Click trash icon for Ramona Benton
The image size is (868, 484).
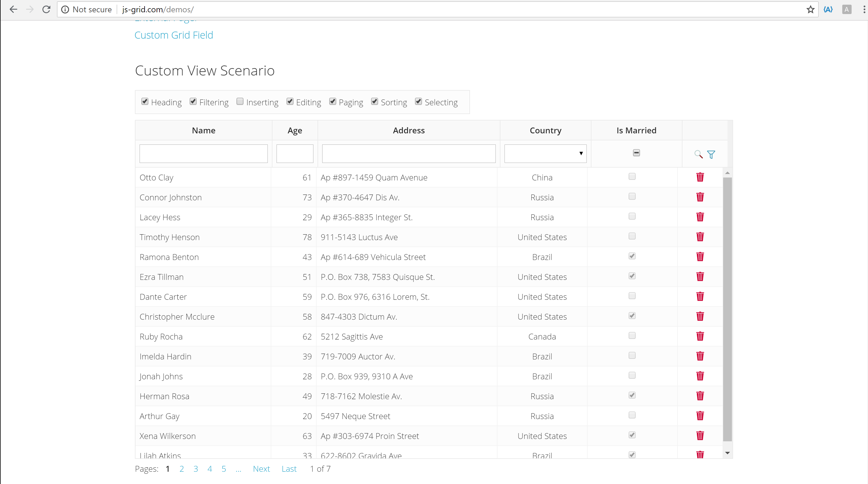700,257
